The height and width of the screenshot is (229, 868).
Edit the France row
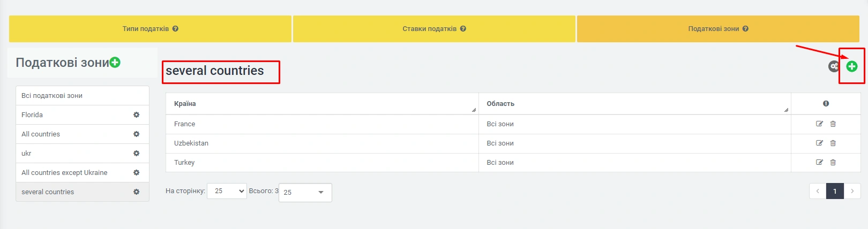pyautogui.click(x=819, y=124)
